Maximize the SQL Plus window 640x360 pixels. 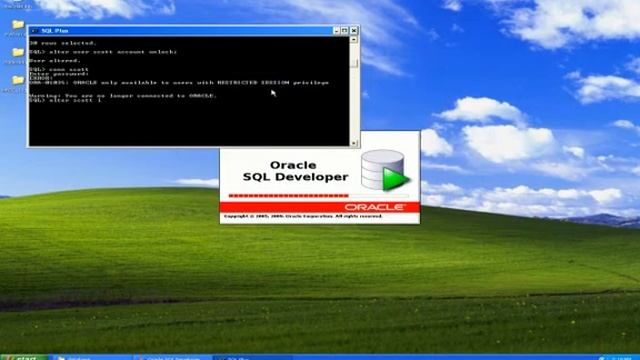(344, 31)
